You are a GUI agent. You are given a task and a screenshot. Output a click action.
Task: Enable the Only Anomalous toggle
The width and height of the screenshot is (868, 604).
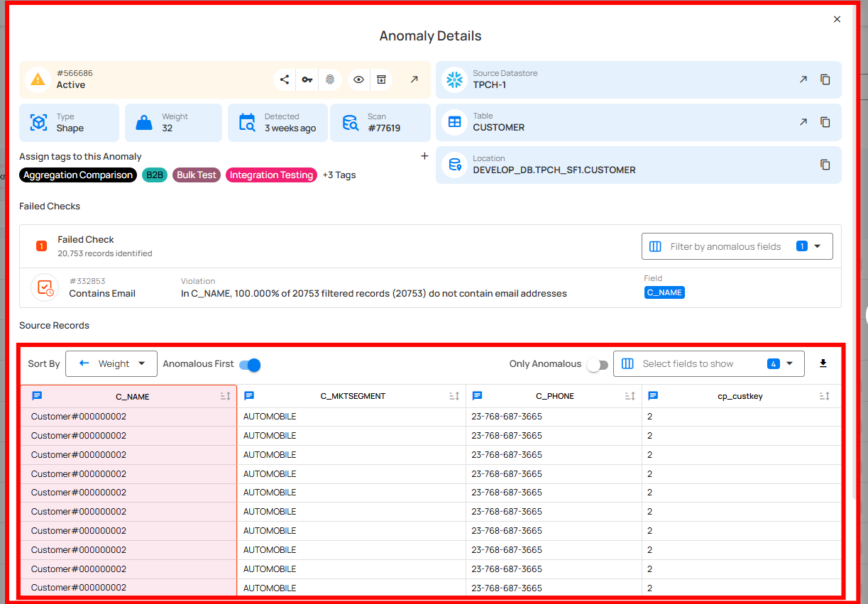click(x=598, y=364)
